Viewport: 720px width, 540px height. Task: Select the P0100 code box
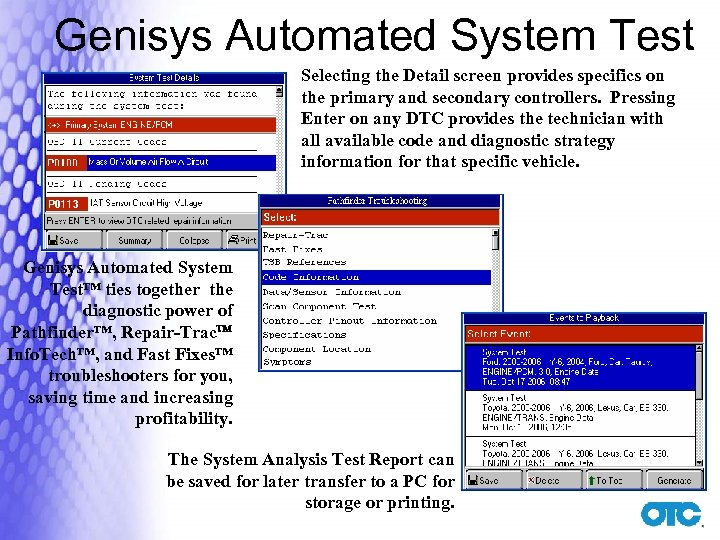66,163
